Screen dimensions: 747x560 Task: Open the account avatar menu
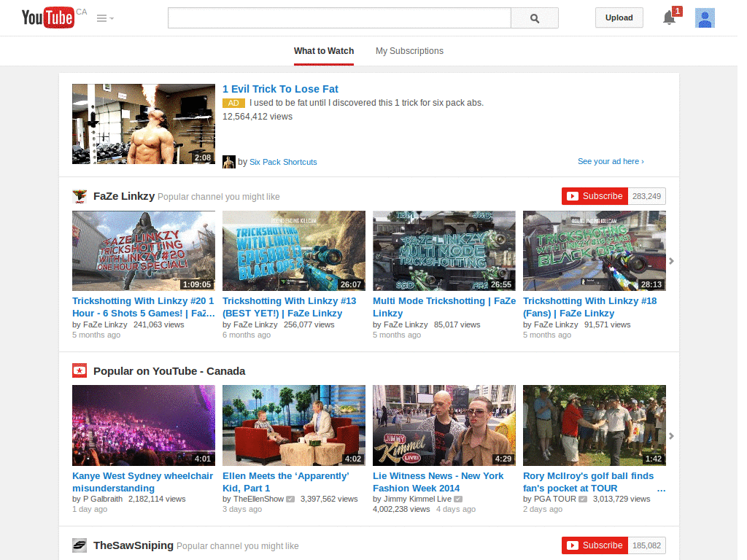pos(705,18)
